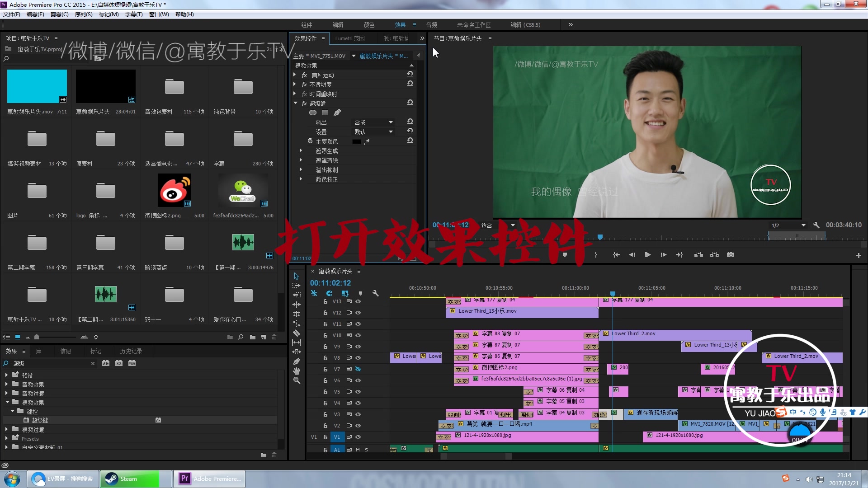Click the lift/extract frame icon
Screen dimensions: 868x488
[698, 255]
